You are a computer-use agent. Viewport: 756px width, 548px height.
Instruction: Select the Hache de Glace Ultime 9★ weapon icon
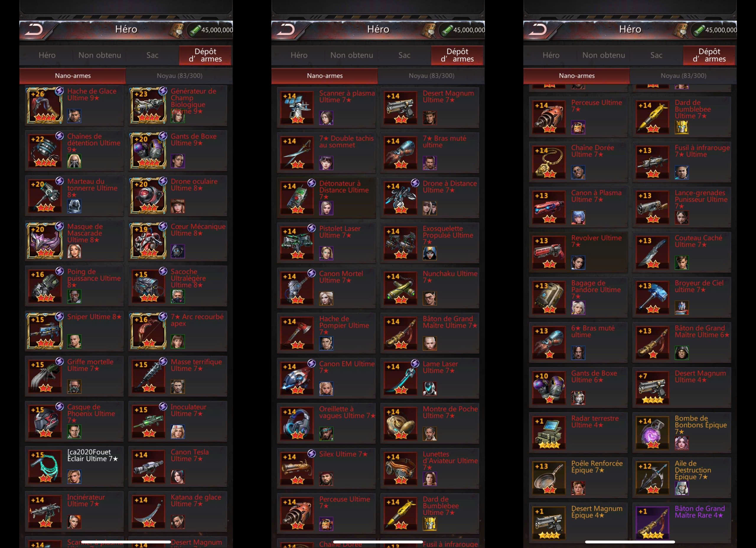click(45, 106)
